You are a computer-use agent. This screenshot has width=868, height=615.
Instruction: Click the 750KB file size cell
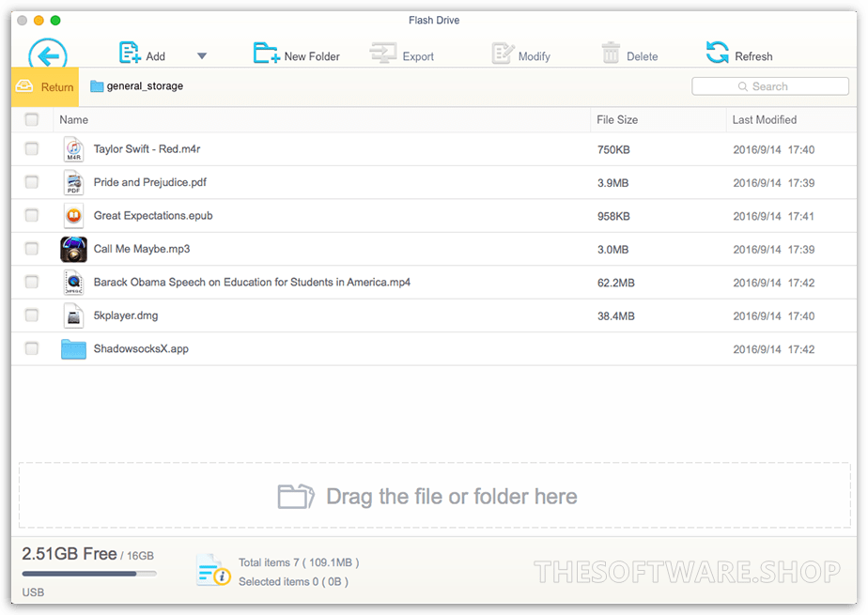pyautogui.click(x=613, y=149)
